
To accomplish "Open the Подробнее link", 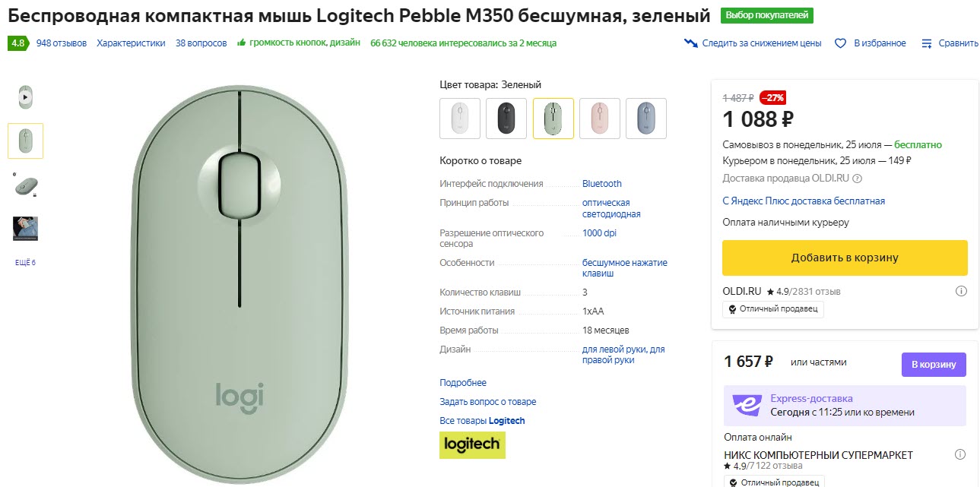I will click(463, 382).
